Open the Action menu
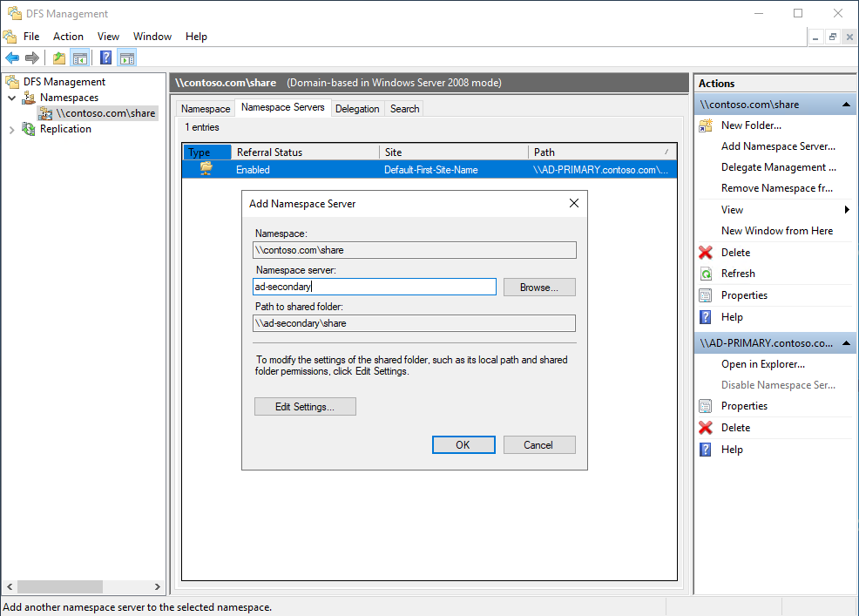 (x=68, y=37)
